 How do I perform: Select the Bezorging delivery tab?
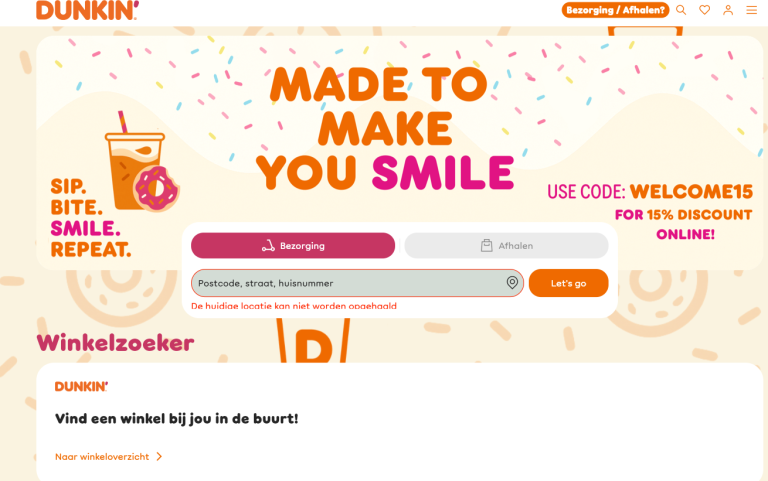pyautogui.click(x=293, y=245)
